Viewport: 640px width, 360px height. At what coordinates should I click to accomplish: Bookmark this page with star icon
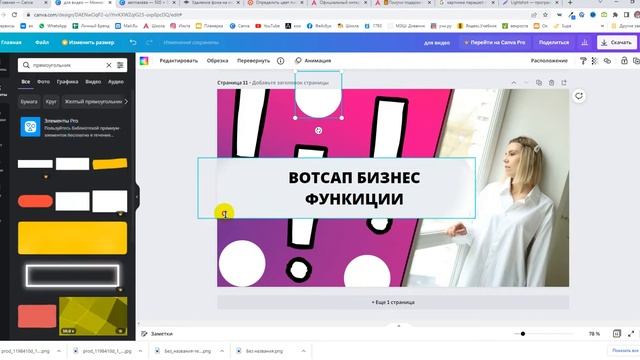point(545,15)
